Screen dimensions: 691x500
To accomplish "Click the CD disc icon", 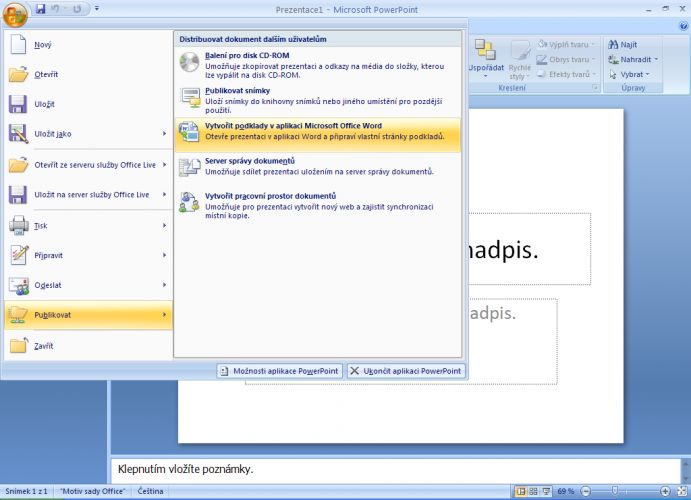I will 189,62.
